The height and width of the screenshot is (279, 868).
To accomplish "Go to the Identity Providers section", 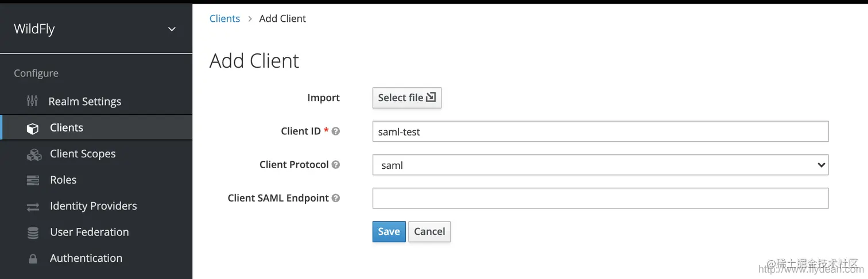I will [93, 206].
